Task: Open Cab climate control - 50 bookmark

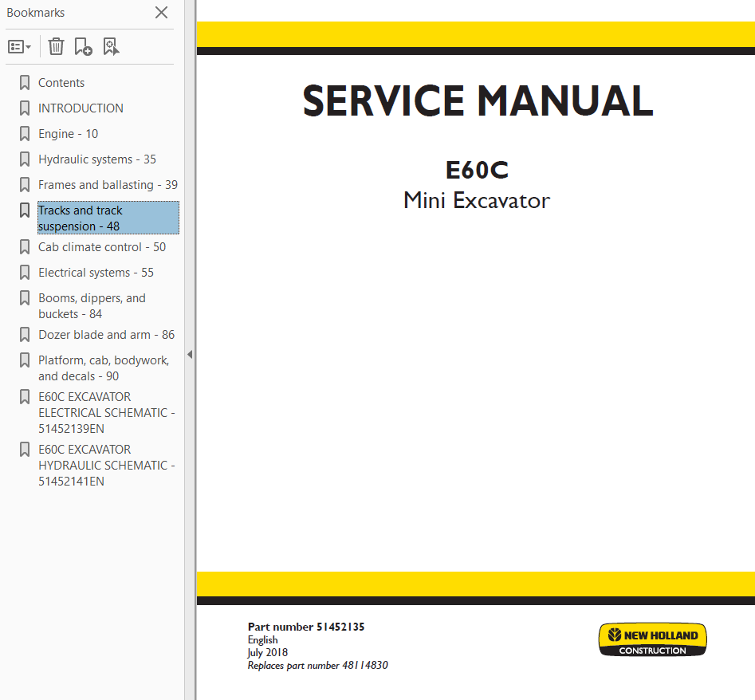Action: [x=102, y=247]
